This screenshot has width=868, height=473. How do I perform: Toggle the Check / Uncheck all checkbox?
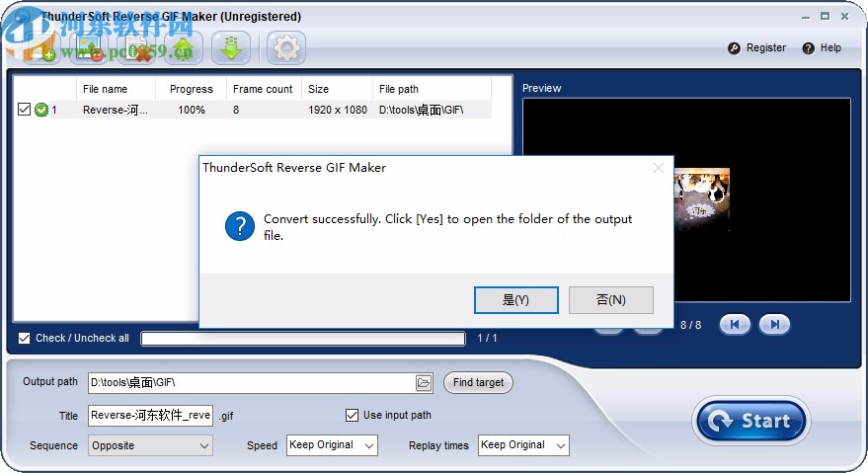click(x=24, y=338)
